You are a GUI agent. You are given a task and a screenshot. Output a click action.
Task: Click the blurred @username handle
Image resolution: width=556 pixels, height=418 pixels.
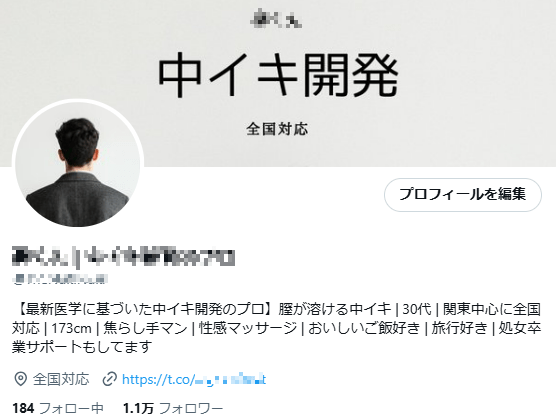(60, 279)
